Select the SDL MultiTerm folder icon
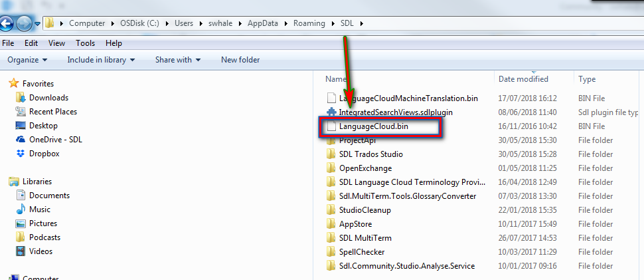The image size is (644, 280). [x=331, y=238]
